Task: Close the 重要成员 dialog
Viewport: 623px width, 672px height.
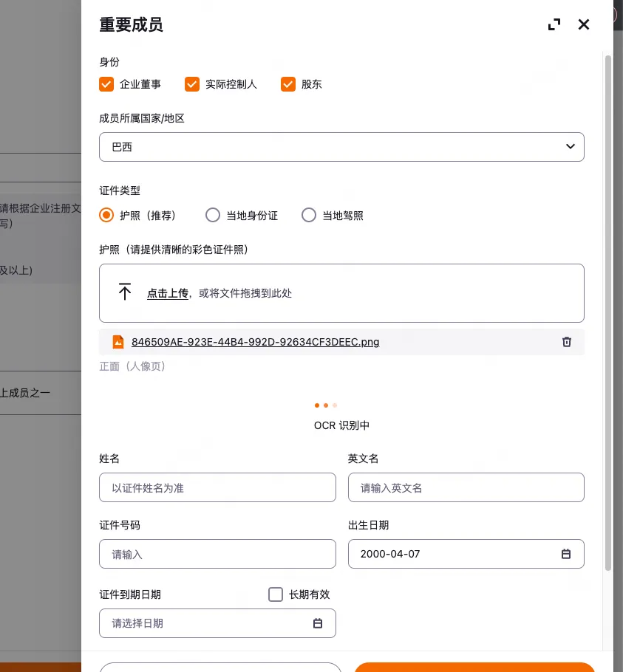Action: [x=584, y=24]
